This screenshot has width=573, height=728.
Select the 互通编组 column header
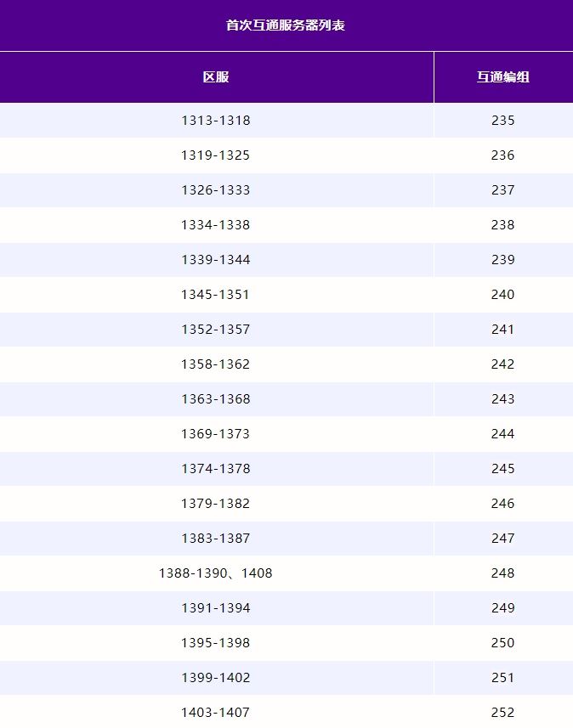click(x=502, y=77)
